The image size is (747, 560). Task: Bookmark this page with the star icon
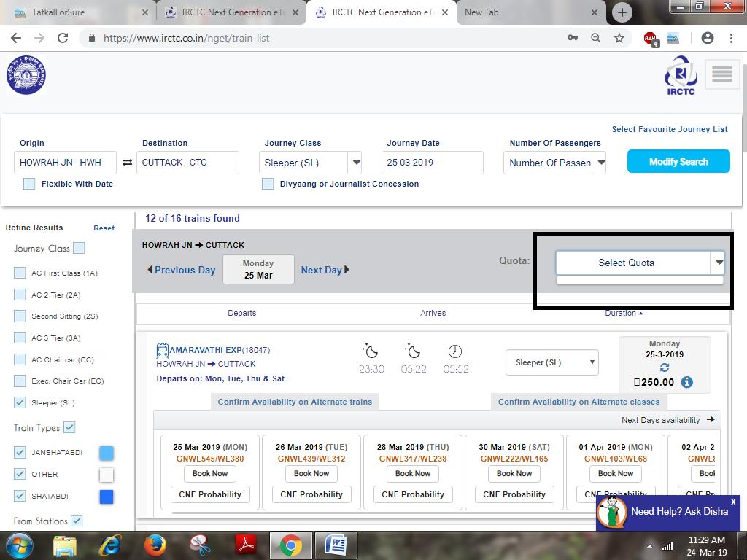pos(619,38)
